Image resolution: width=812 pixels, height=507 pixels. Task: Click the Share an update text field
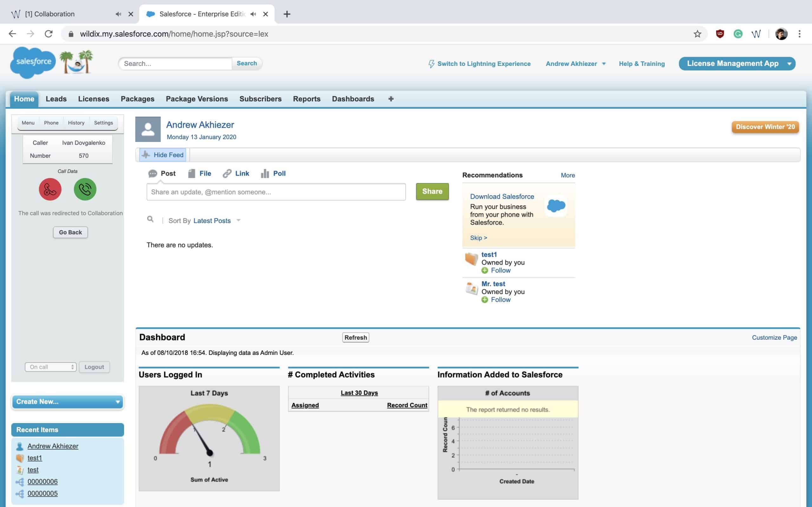pos(276,192)
